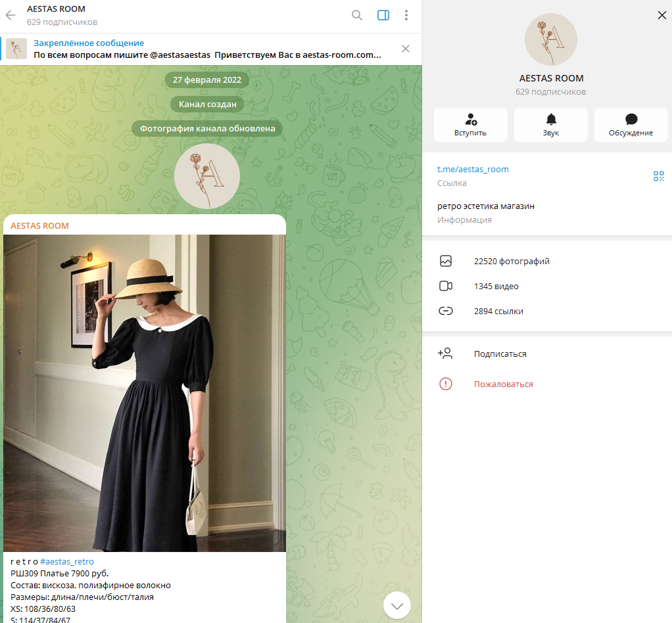Toggle notifications with the 'Звук' button
672x623 pixels.
coord(551,125)
